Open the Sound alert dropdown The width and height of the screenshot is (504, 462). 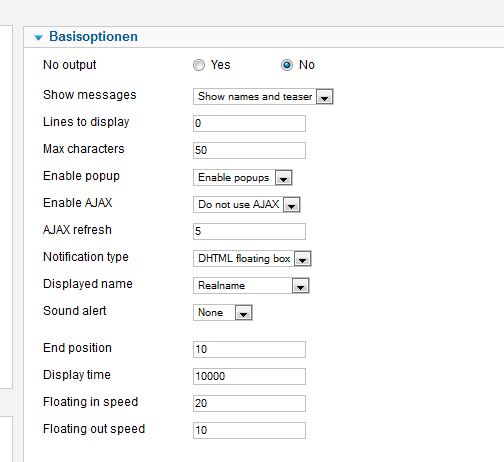click(x=223, y=313)
